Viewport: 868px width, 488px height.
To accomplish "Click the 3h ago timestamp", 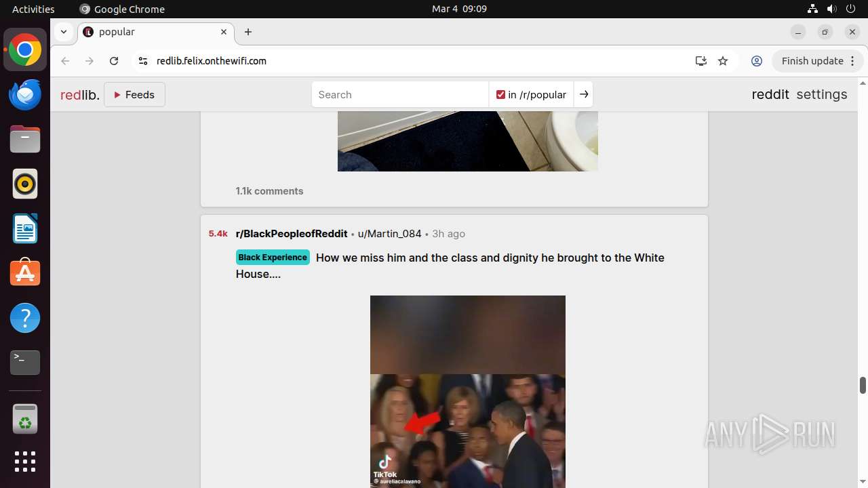I will pyautogui.click(x=448, y=234).
